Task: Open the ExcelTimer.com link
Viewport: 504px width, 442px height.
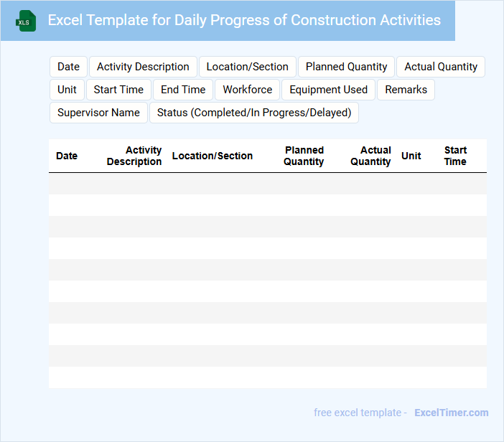Action: click(451, 413)
